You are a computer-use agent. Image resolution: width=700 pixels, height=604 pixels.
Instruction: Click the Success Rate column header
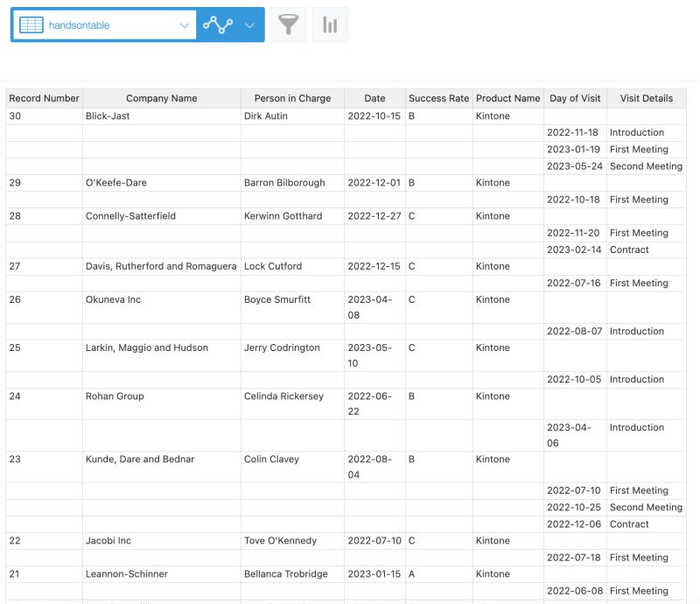[438, 98]
